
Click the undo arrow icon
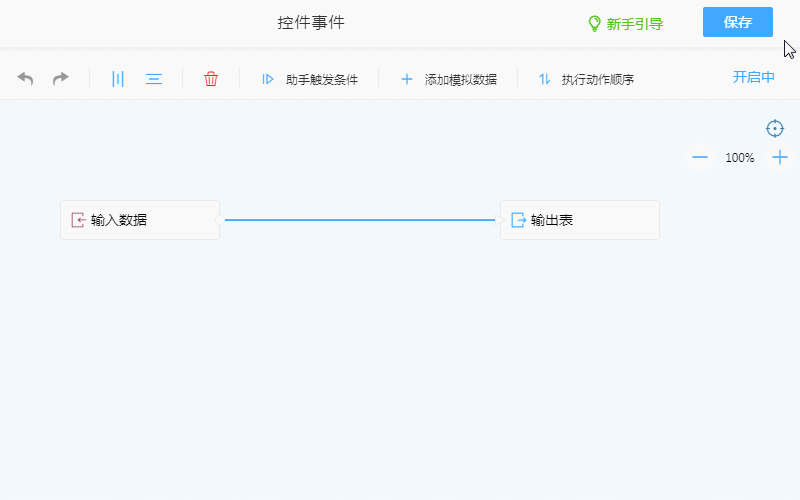point(26,78)
